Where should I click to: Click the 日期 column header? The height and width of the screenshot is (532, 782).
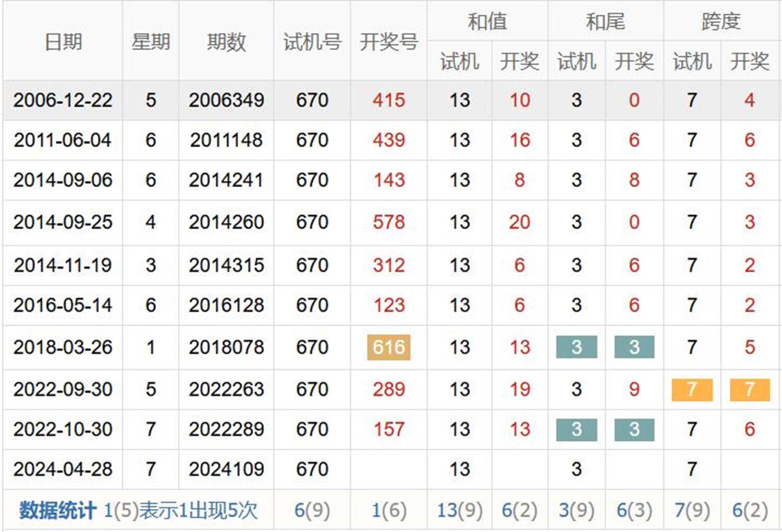coord(63,42)
